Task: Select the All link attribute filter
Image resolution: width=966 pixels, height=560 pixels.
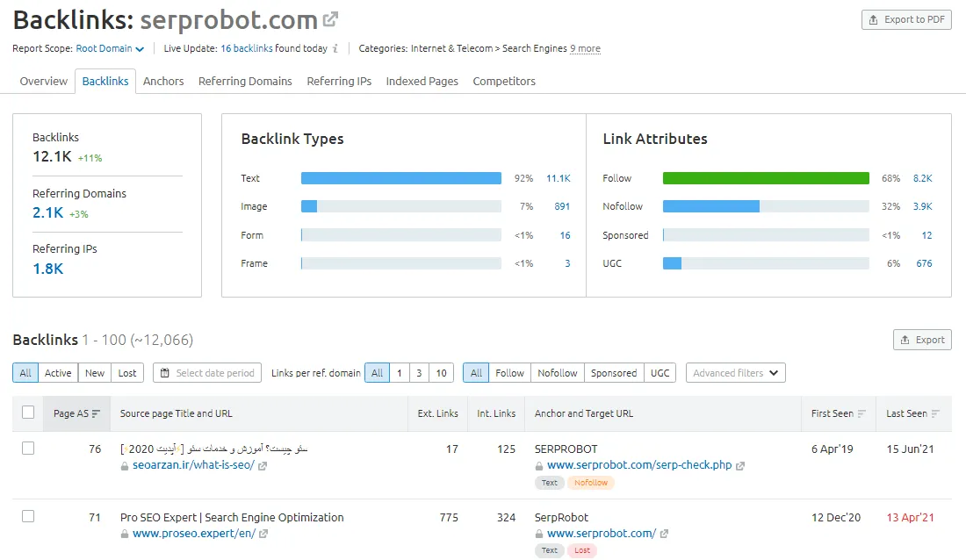Action: 476,373
